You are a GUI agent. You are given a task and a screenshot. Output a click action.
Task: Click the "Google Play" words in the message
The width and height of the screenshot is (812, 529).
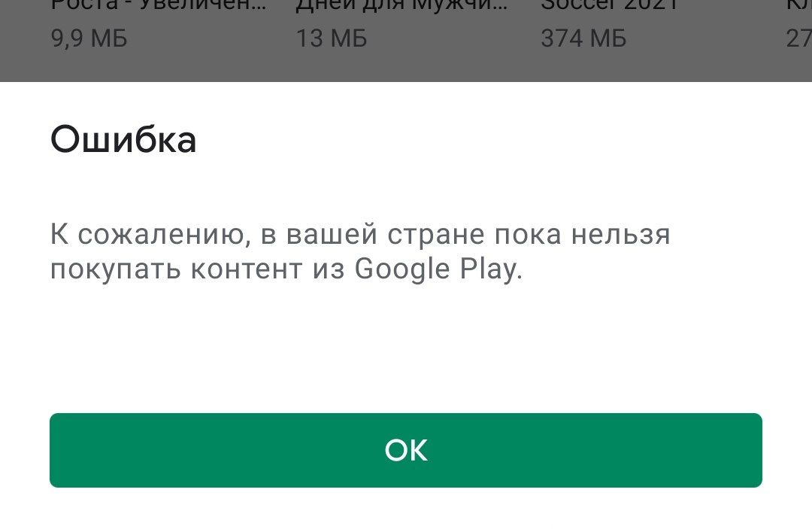(x=438, y=269)
